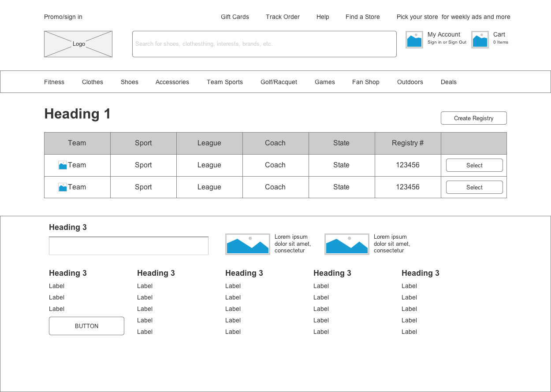Open Gift Cards link
This screenshot has width=551, height=392.
235,17
